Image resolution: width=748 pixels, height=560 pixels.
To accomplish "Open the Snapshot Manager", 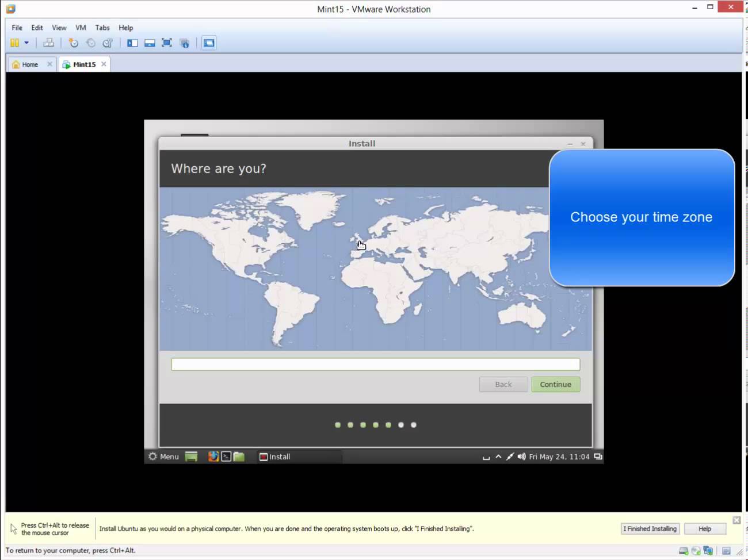I will pyautogui.click(x=108, y=43).
